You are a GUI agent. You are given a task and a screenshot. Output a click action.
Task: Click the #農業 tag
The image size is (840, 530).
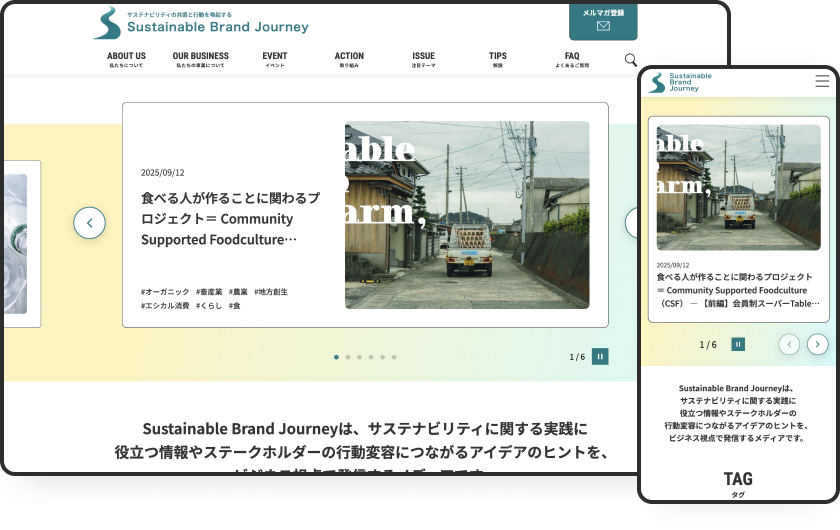(x=238, y=292)
